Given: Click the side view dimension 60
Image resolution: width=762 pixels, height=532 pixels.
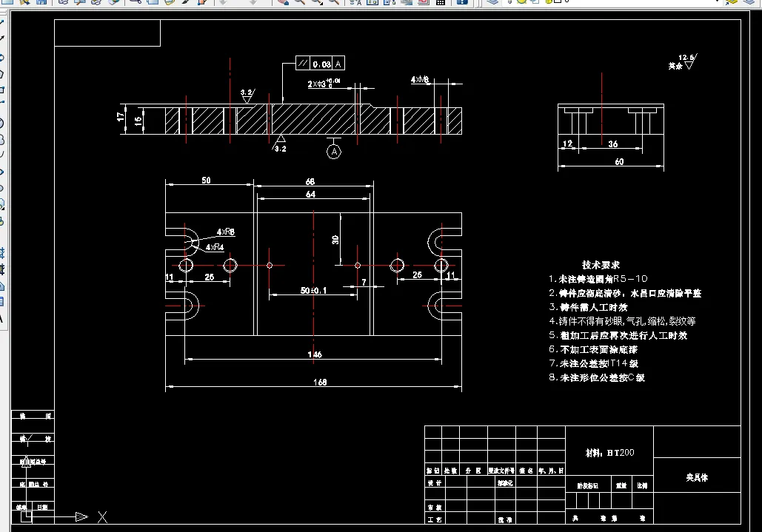Looking at the screenshot, I should click(619, 161).
